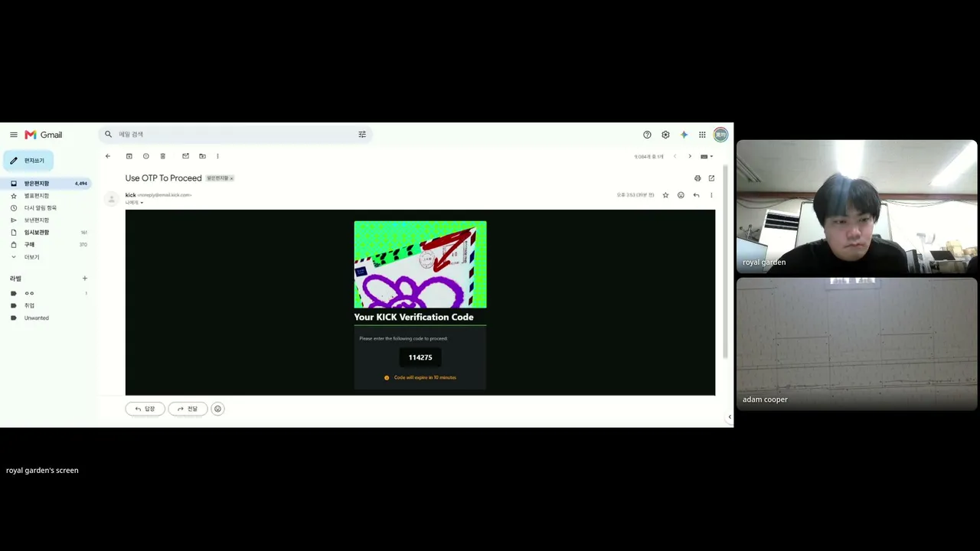Viewport: 980px width, 551px height.
Task: Move the email to a folder
Action: 202,156
